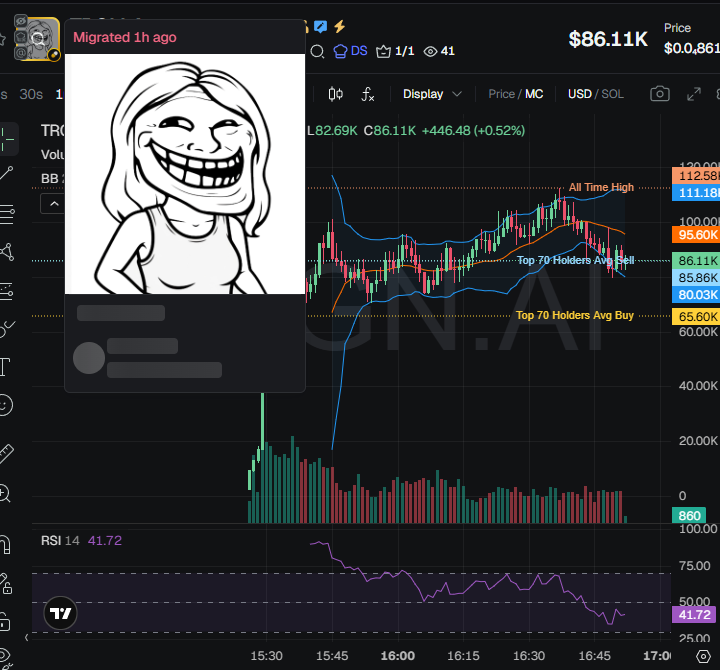The width and height of the screenshot is (720, 670).
Task: Click the TradingView logo badge
Action: pos(61,613)
